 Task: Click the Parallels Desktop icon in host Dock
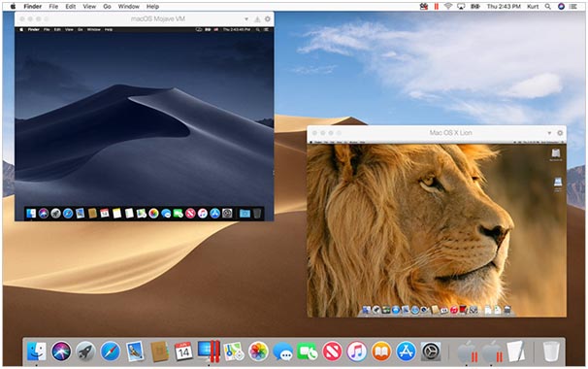[x=209, y=352]
